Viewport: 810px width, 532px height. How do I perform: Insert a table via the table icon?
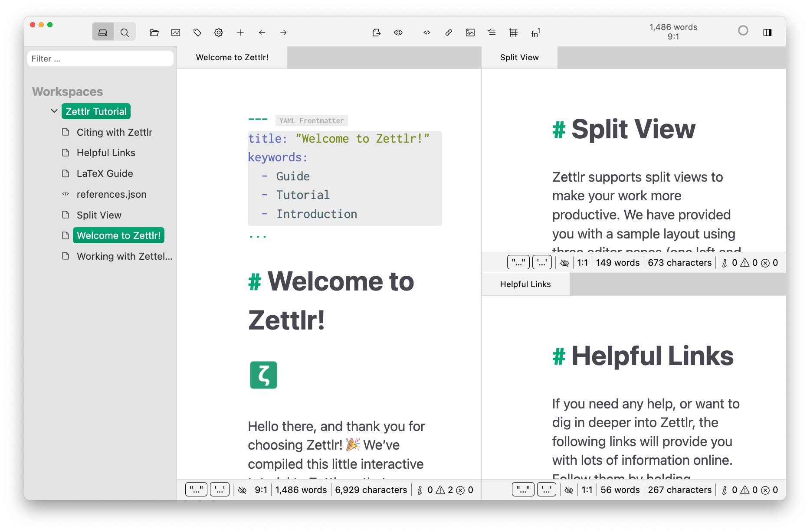pyautogui.click(x=513, y=32)
